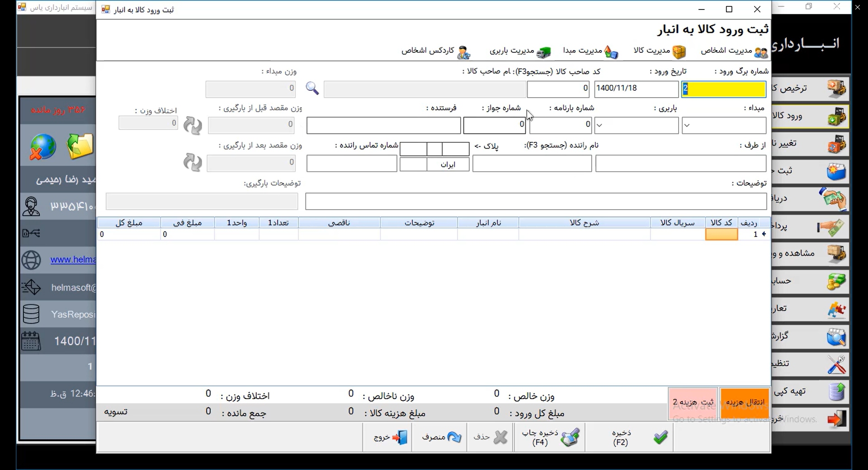Click the منصرف cancel button
This screenshot has width=868, height=470.
click(x=439, y=437)
